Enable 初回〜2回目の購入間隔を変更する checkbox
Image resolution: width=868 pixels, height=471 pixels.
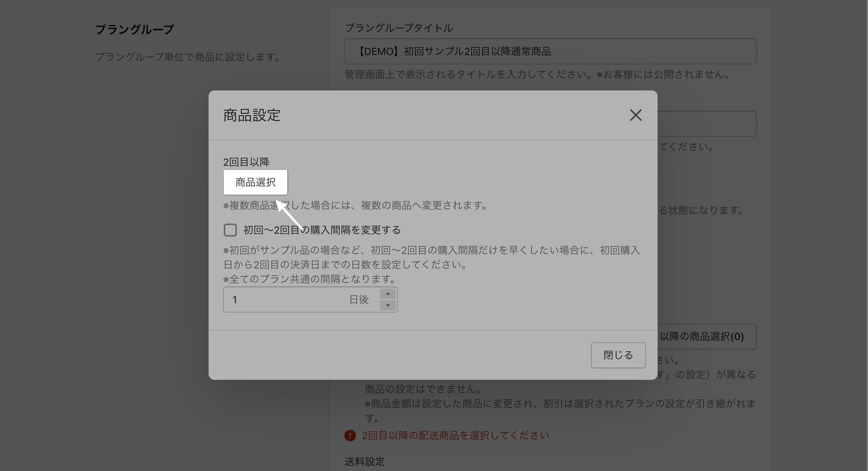pyautogui.click(x=230, y=230)
